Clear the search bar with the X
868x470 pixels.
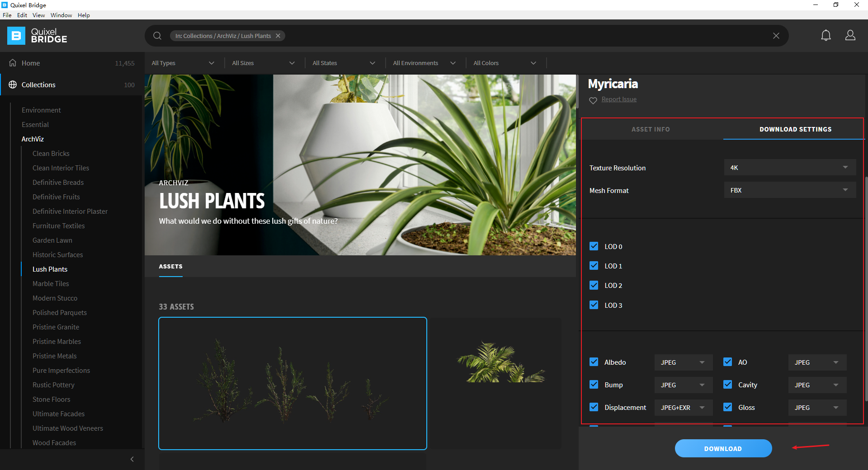pos(776,36)
